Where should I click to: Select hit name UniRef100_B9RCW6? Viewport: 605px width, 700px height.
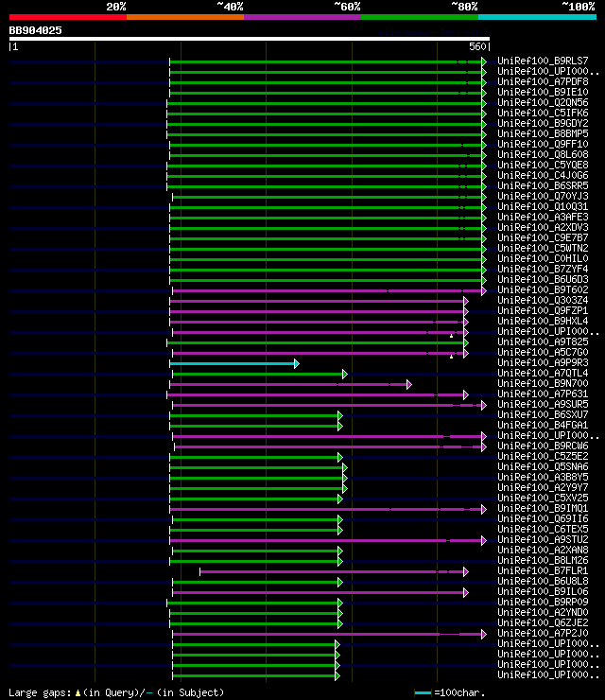click(543, 446)
